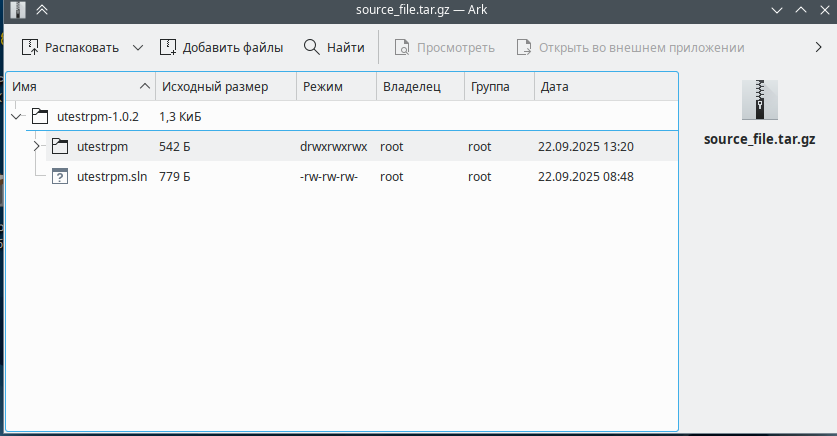Image resolution: width=837 pixels, height=436 pixels.
Task: Click the 542 Б size cell
Action: click(175, 146)
